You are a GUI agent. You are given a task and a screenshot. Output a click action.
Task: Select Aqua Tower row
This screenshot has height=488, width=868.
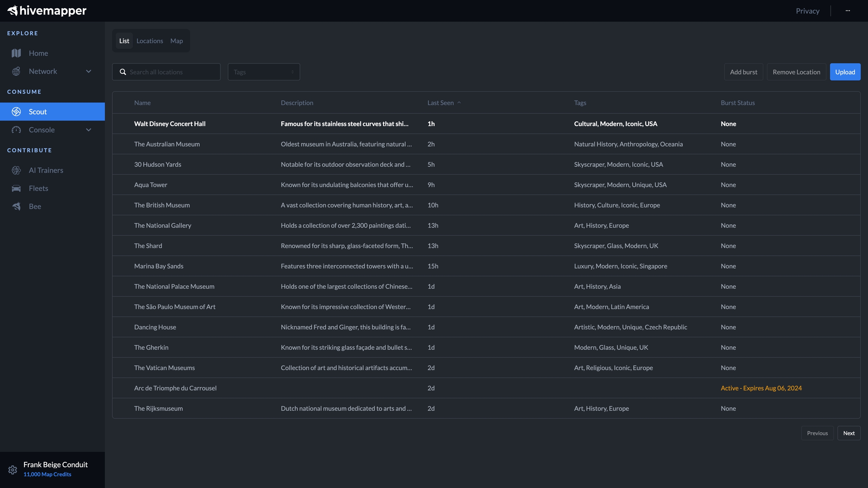pyautogui.click(x=486, y=185)
